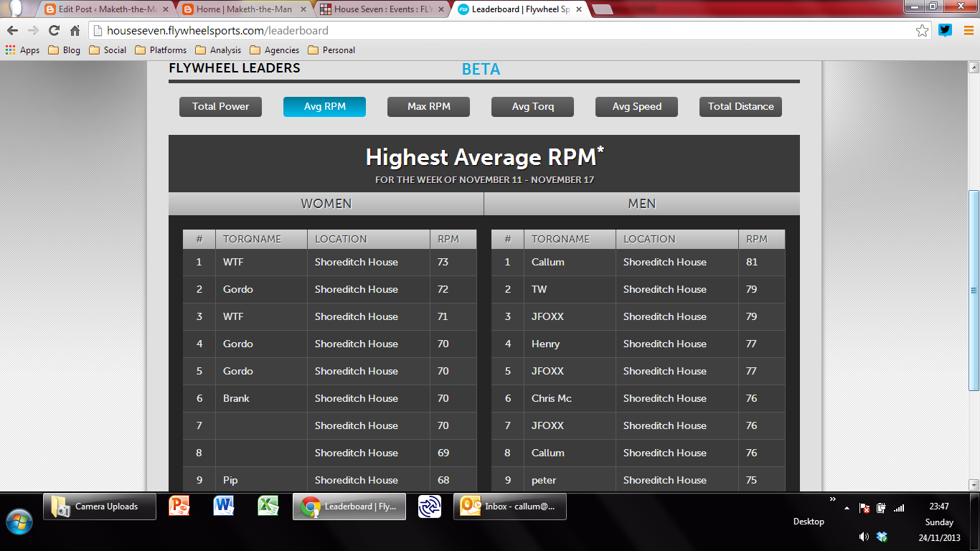Open the Agencies bookmarks folder
Screen dimensions: 980x551
(275, 50)
